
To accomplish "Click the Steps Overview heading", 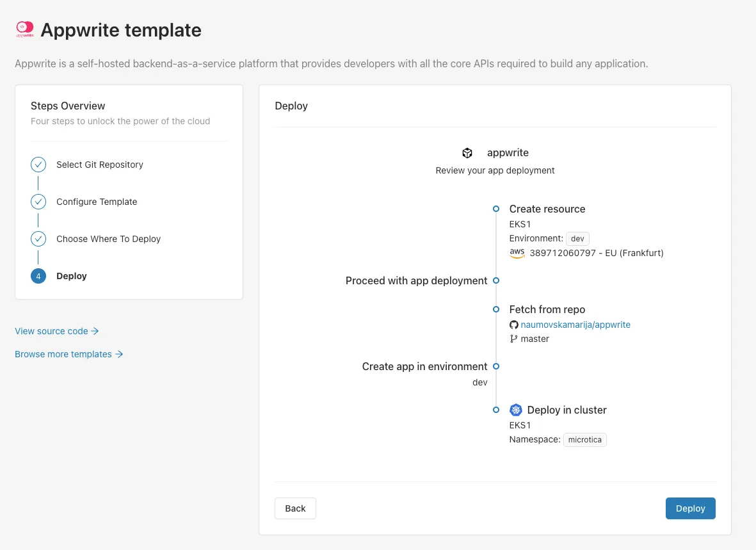I will [68, 106].
